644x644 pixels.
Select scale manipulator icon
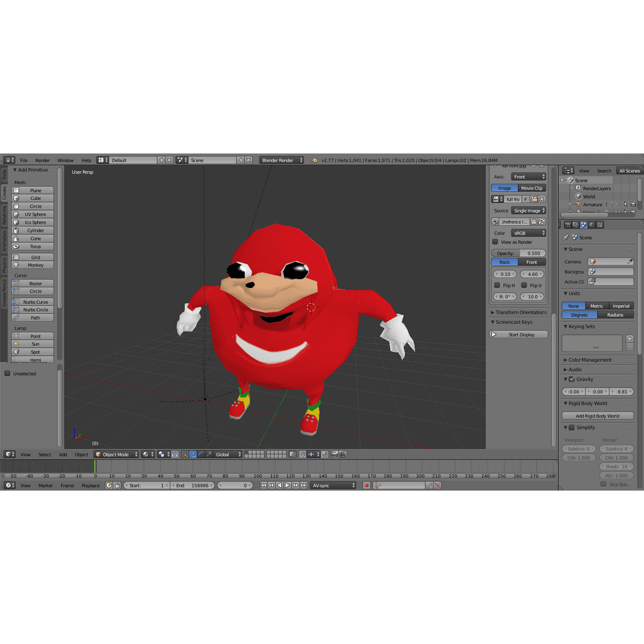[x=208, y=454]
